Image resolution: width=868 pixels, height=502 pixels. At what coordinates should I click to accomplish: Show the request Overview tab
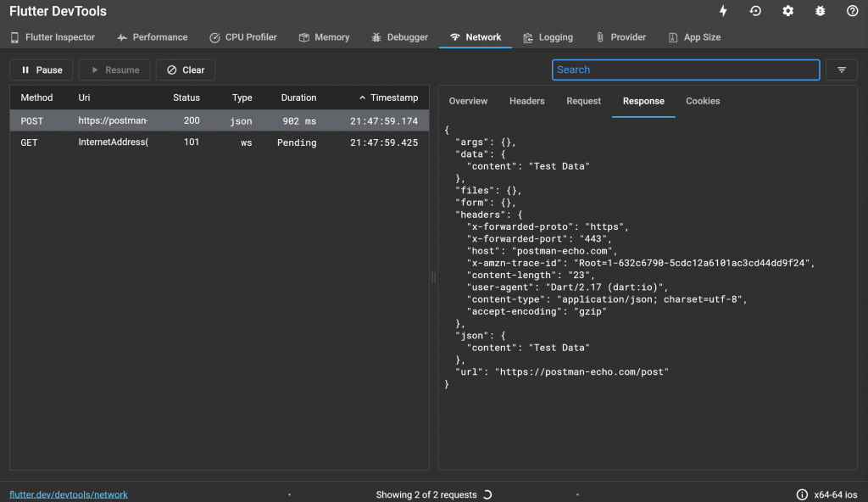coord(468,101)
